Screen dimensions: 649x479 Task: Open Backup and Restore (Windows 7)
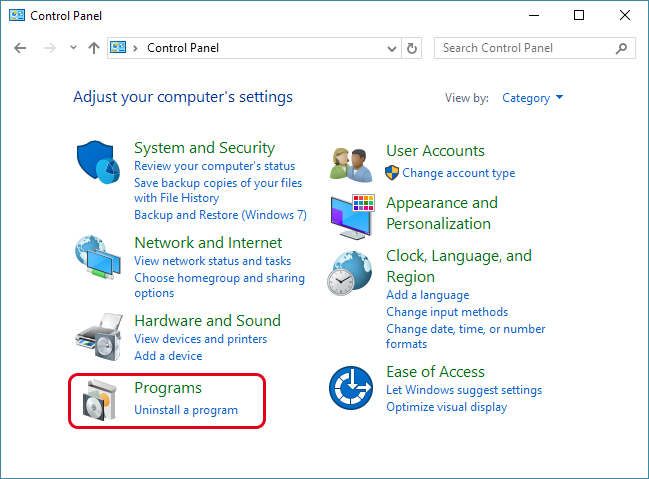(x=220, y=215)
